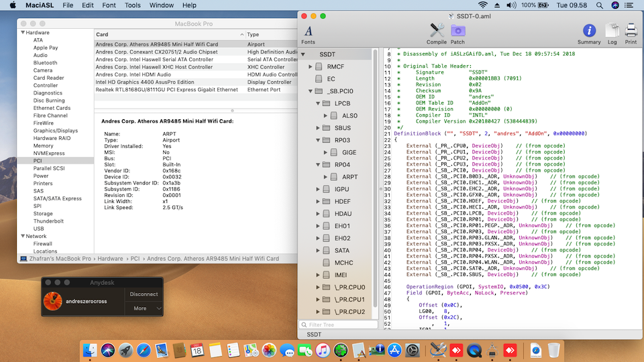Viewport: 644px width, 362px height.
Task: Collapse the Hardware section in sidebar
Action: (x=23, y=32)
